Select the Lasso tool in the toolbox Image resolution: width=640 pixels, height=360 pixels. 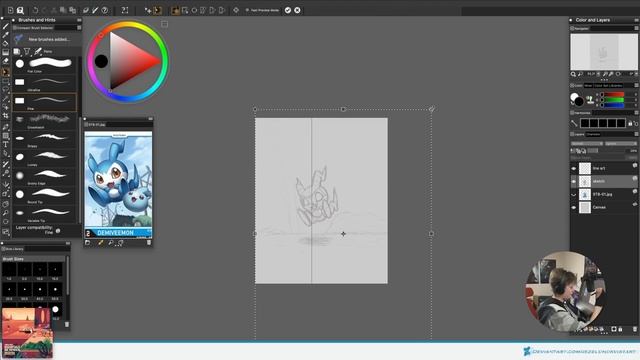[x=5, y=89]
